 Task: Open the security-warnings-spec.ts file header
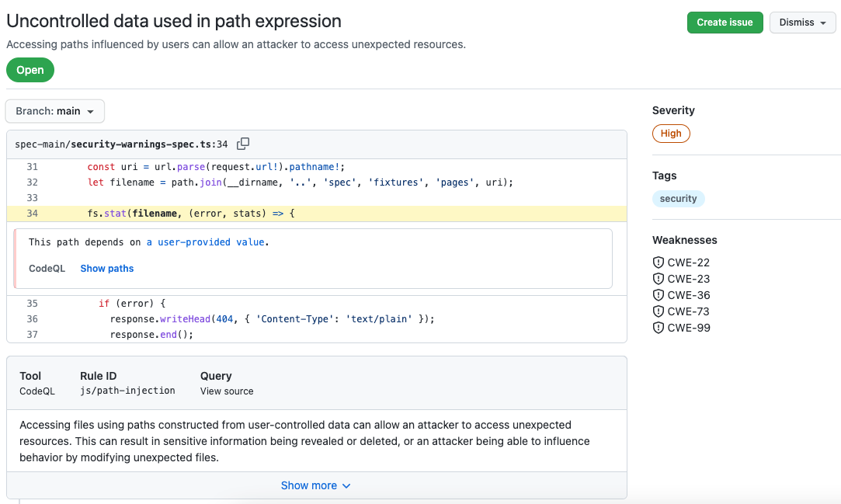pos(122,144)
